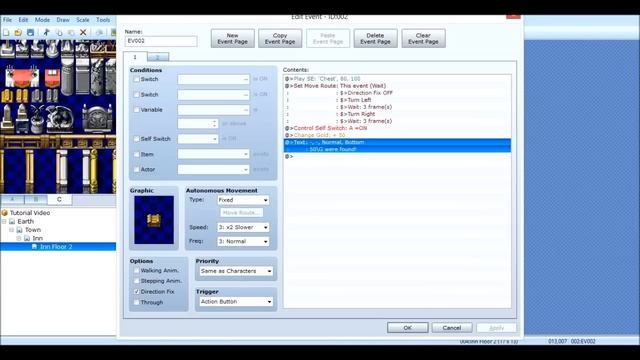Open the Mode menu

[x=42, y=20]
